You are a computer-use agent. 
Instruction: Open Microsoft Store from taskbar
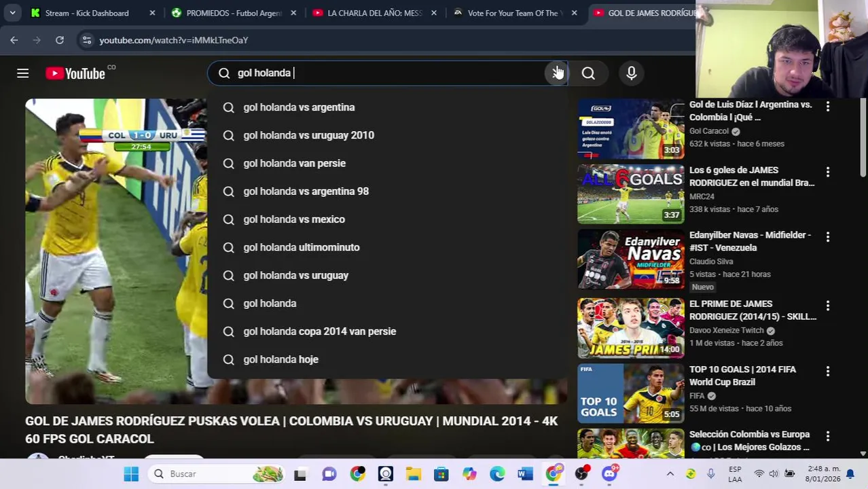[441, 474]
